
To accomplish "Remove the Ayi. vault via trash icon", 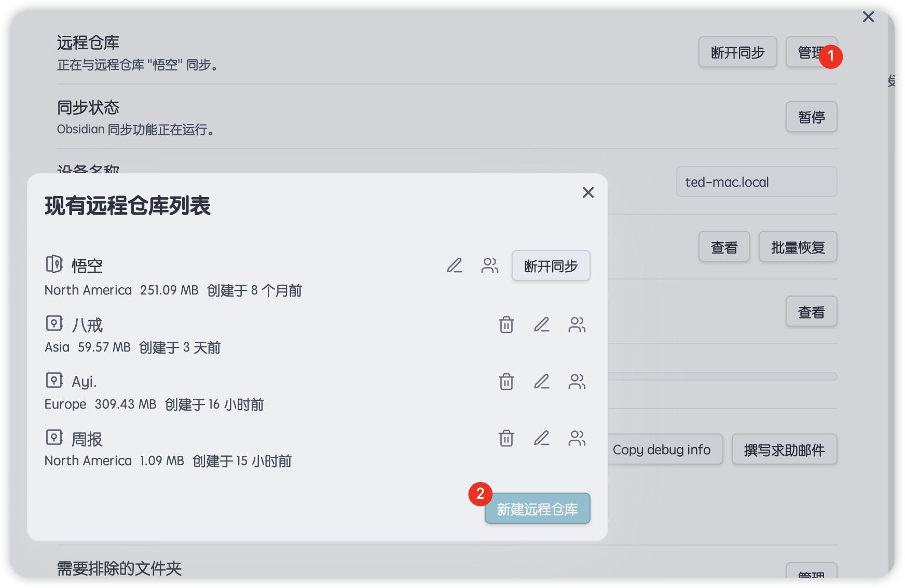I will pos(506,382).
